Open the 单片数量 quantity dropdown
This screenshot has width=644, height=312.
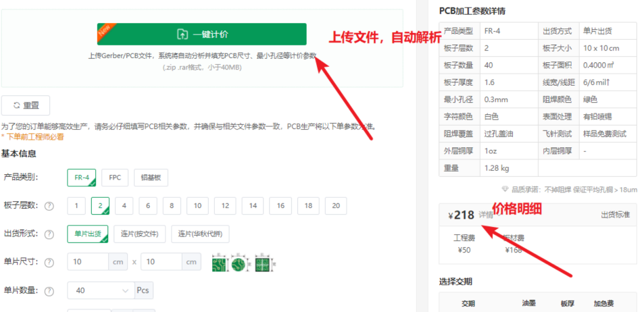pos(101,290)
